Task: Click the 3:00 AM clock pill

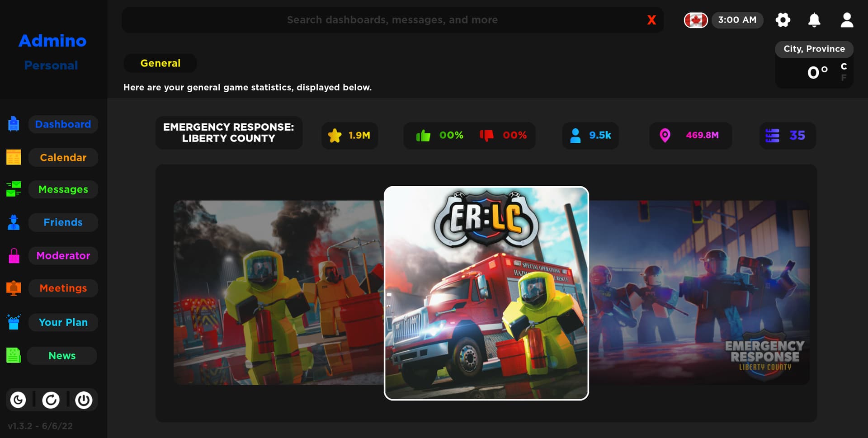Action: point(737,20)
